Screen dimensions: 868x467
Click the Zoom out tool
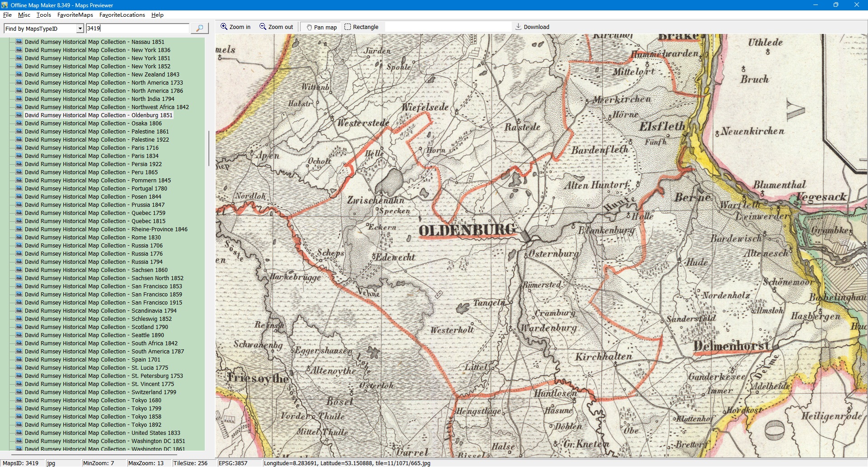[276, 27]
